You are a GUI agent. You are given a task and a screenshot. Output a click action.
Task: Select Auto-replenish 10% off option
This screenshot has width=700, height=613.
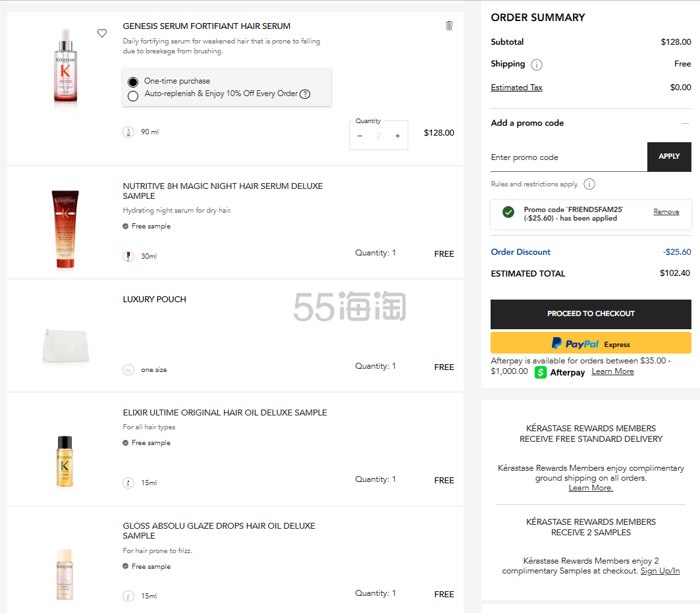[x=133, y=95]
